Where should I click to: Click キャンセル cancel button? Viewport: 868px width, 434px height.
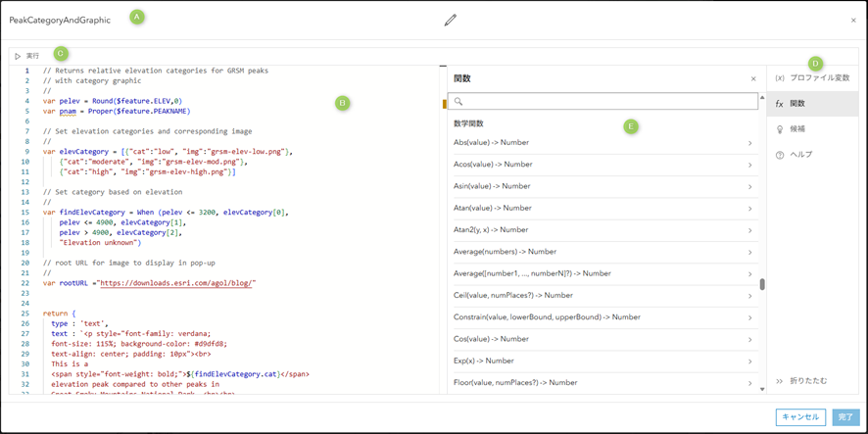pyautogui.click(x=800, y=416)
